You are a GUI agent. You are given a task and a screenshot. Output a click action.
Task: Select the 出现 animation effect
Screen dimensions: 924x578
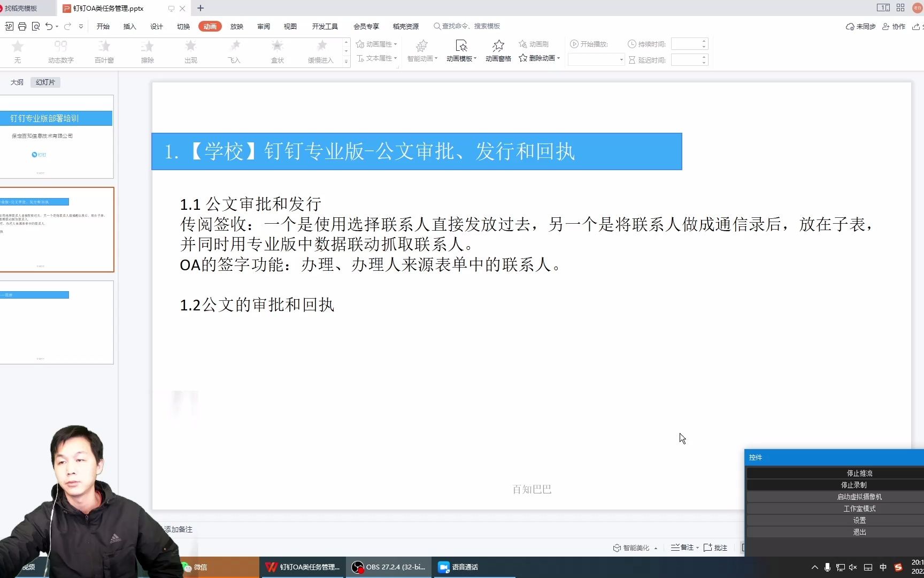point(191,52)
